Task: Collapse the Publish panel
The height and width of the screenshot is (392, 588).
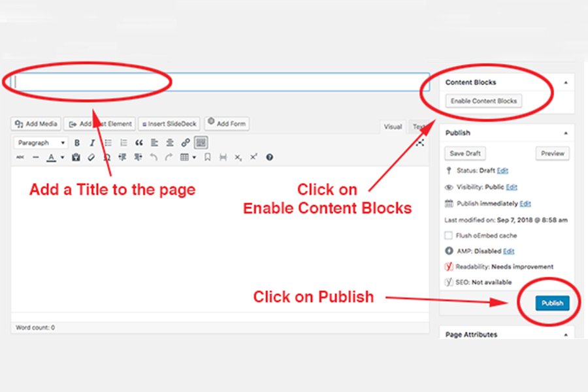Action: click(566, 133)
